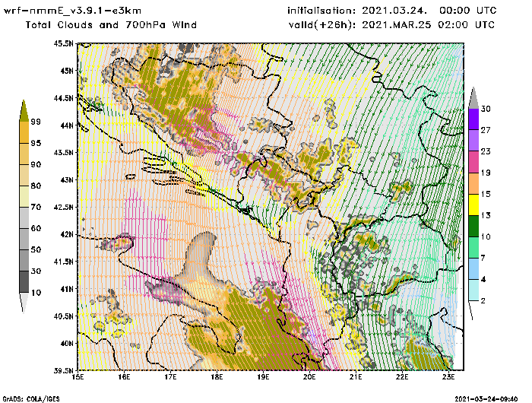Click the '60' label on the cloud legend
The width and height of the screenshot is (532, 403).
pos(36,228)
